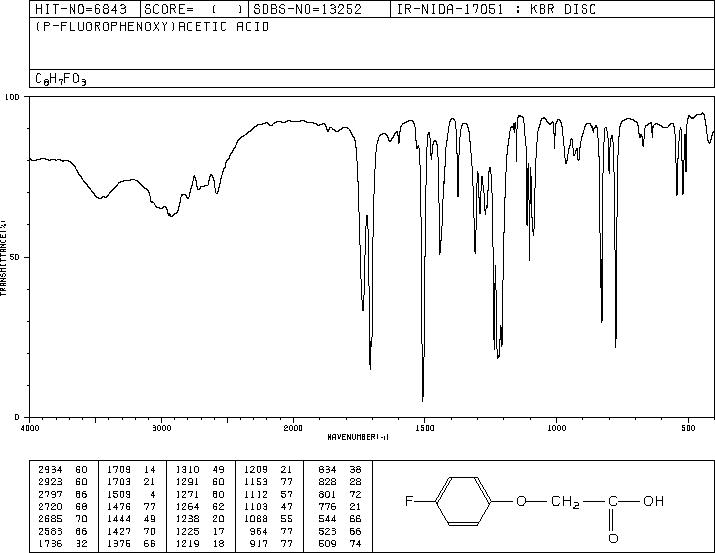
Task: Click the benzene ring in the structure
Action: [464, 501]
